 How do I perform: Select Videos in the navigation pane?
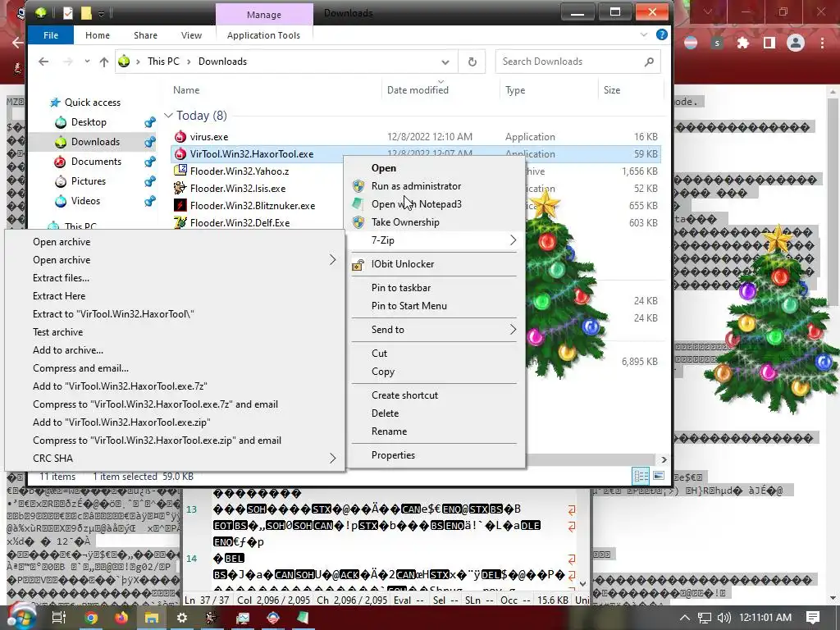tap(85, 201)
